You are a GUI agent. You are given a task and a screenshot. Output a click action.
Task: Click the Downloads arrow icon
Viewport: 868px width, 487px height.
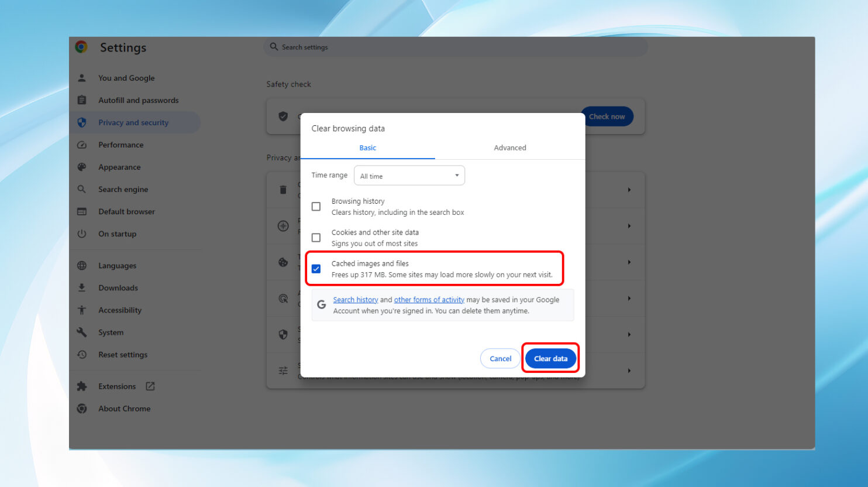tap(82, 288)
